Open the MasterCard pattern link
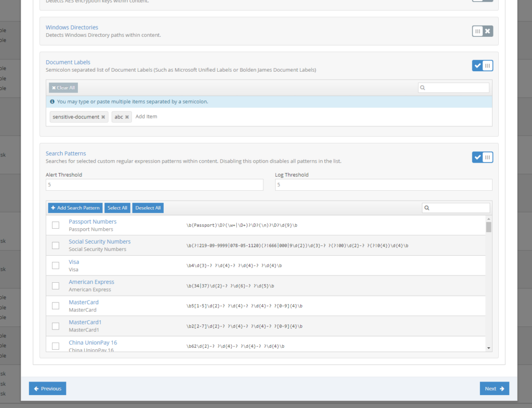 [84, 302]
